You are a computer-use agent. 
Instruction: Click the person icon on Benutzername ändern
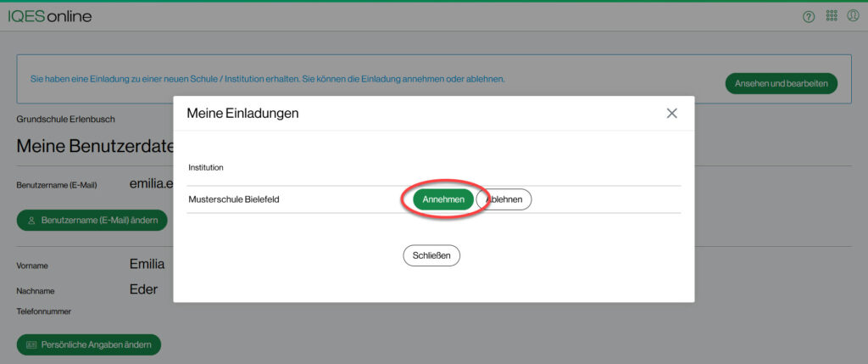click(31, 220)
